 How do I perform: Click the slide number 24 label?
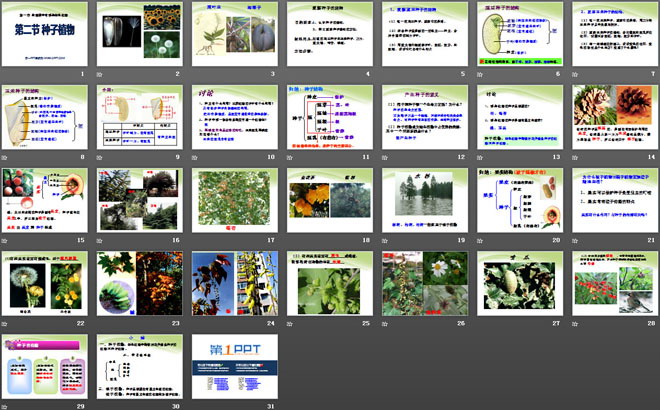tap(270, 324)
